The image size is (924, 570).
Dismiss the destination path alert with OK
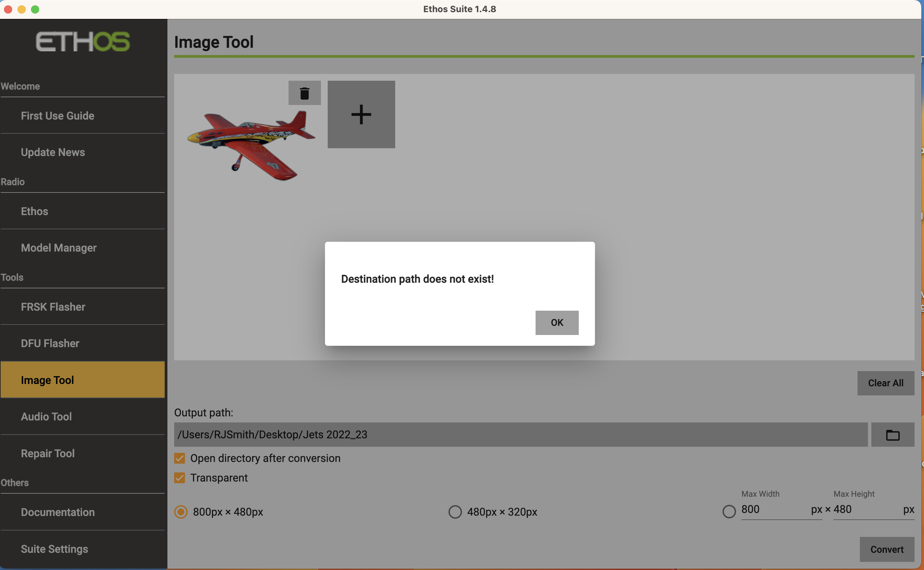[557, 322]
